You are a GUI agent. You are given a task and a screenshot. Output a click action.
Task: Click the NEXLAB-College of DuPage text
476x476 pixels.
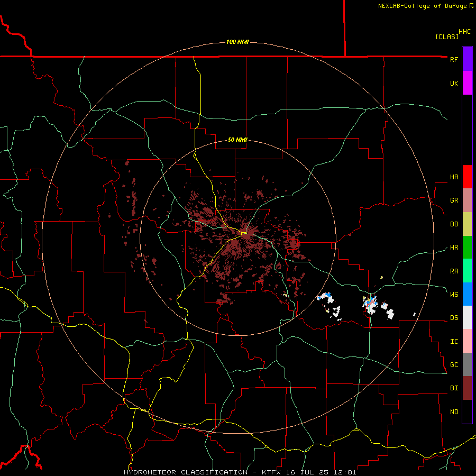click(x=423, y=6)
